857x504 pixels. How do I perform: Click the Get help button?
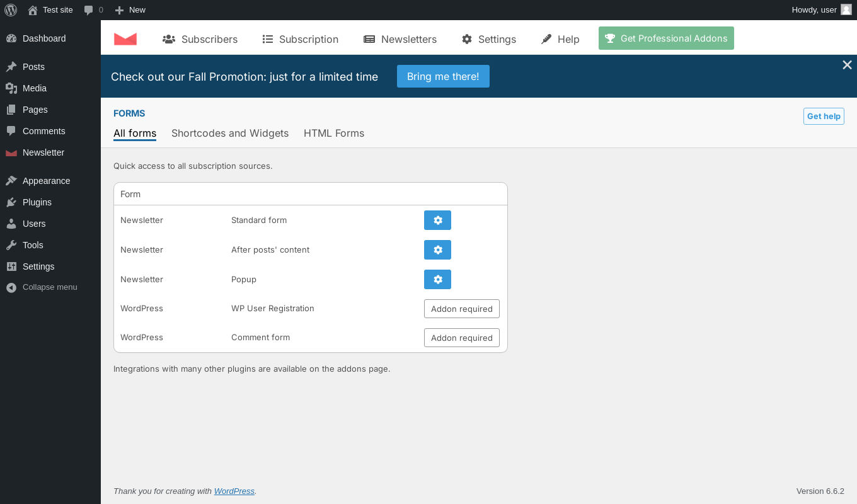(824, 116)
